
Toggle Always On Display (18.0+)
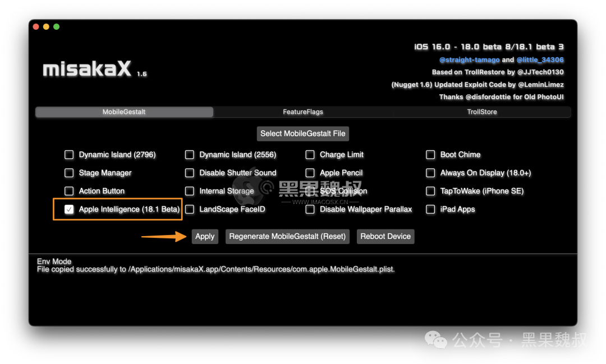[x=430, y=173]
